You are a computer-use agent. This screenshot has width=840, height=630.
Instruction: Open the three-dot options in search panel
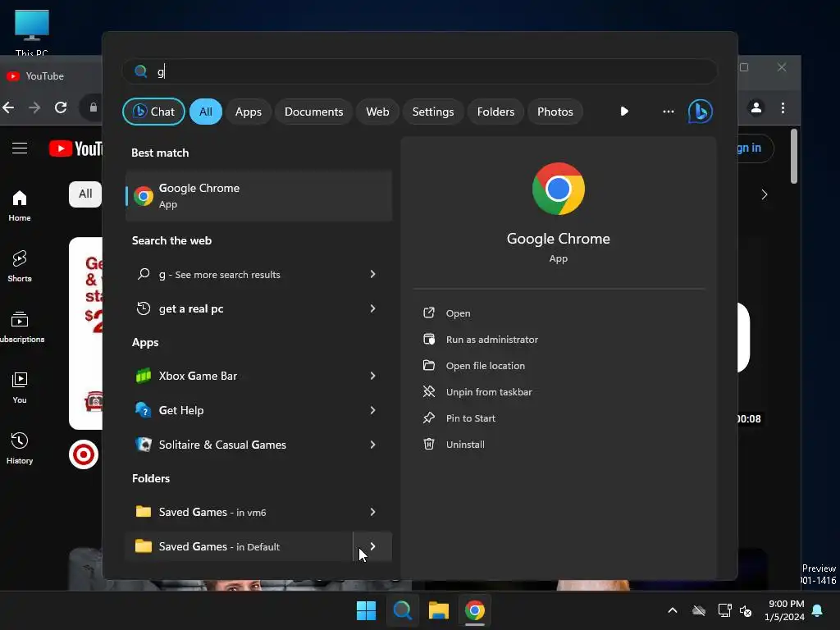tap(668, 112)
